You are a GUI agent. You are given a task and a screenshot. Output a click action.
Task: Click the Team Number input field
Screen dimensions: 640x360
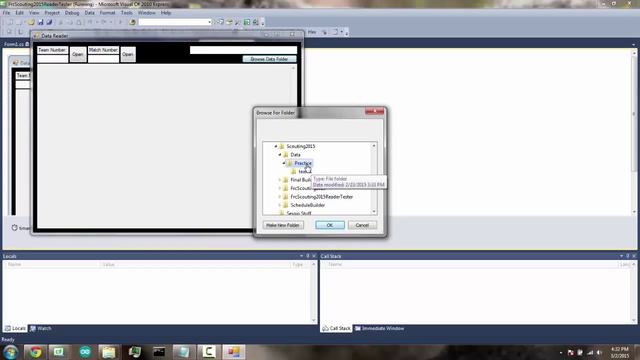(x=53, y=59)
